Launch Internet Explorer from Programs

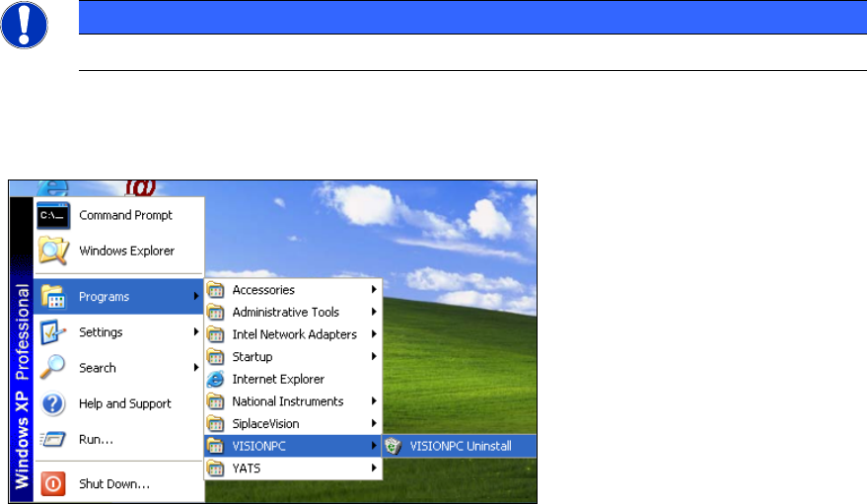coord(293,379)
